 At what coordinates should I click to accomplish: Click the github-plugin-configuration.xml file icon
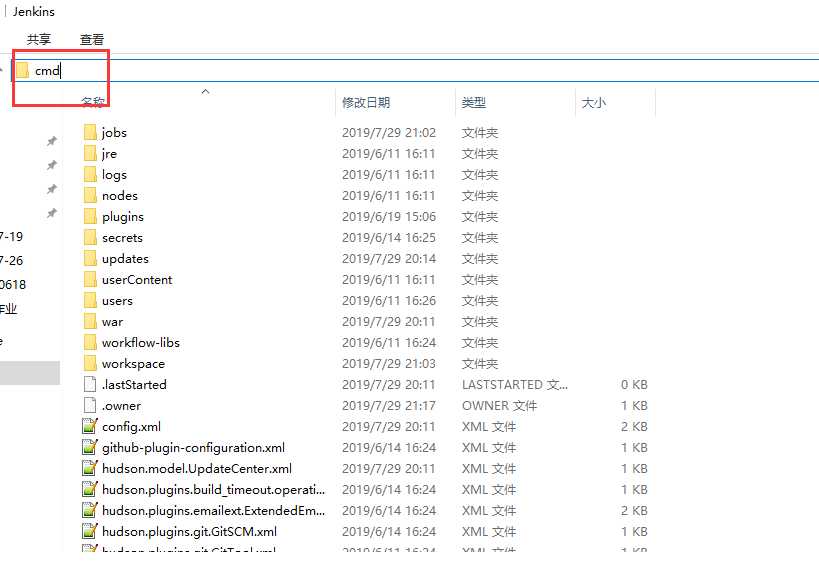(90, 447)
